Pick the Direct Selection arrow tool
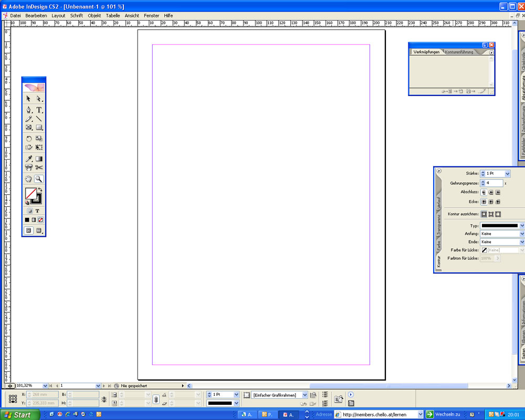Viewport: 525px width, 420px height. [x=39, y=99]
